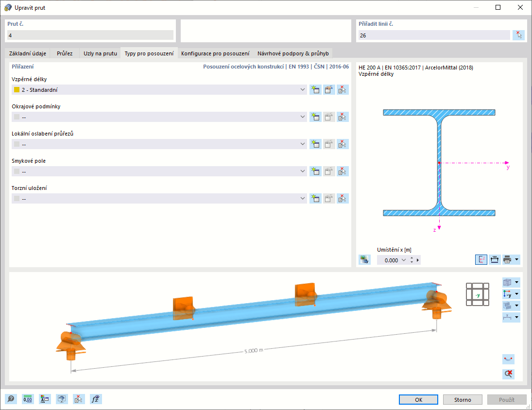532x410 pixels.
Task: Pick Okrajové podmínky type from model
Action: 343,117
